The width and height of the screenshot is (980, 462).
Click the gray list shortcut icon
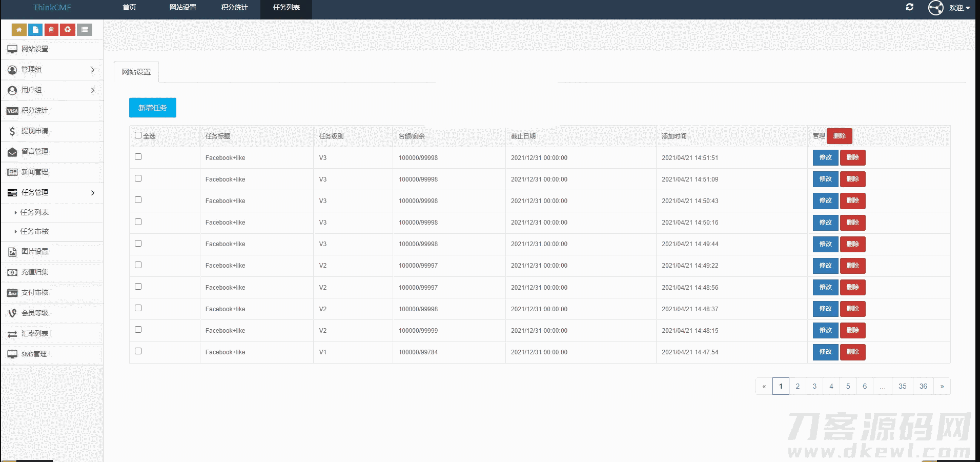click(x=85, y=30)
